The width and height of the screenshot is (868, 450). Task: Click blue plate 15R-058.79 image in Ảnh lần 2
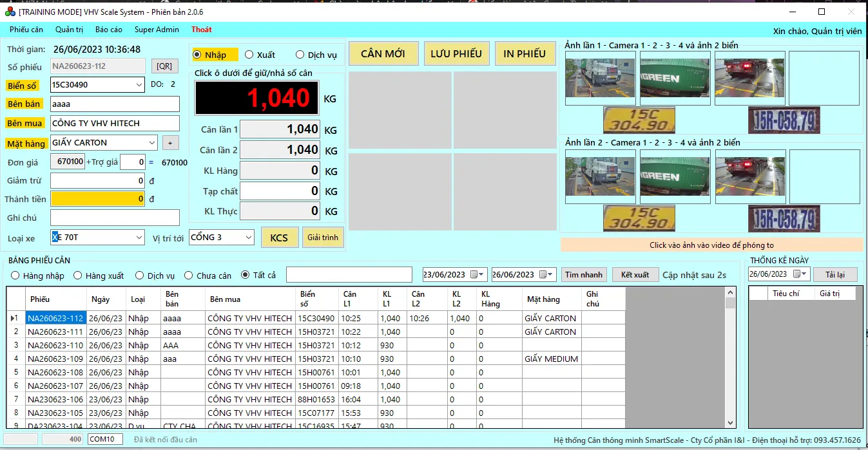click(x=784, y=218)
